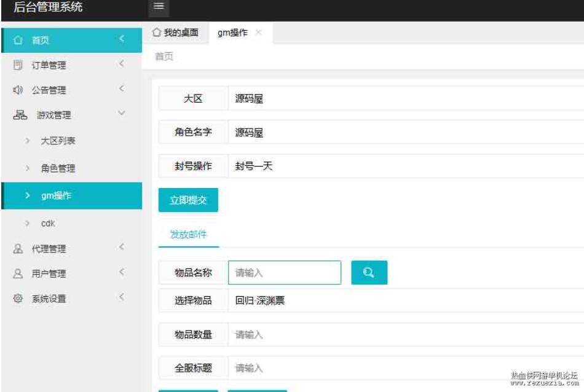The height and width of the screenshot is (392, 584).
Task: Click the hierarchy icon beside 游戏管理
Action: point(20,115)
